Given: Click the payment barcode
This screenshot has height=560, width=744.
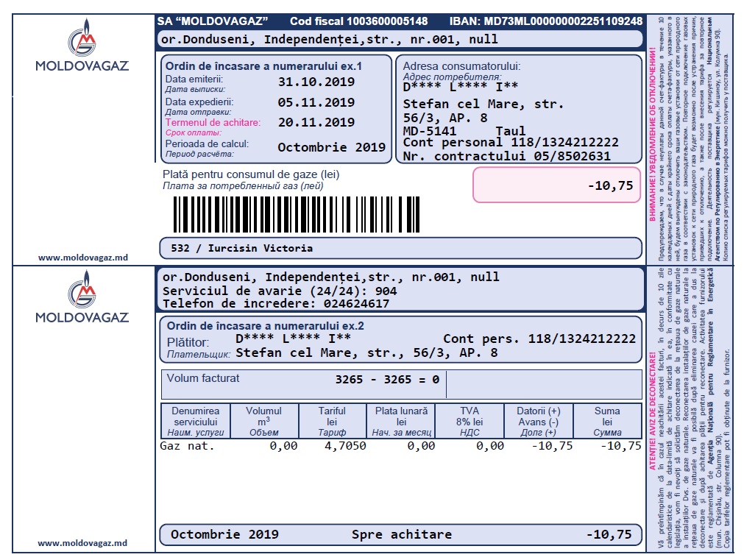Looking at the screenshot, I should point(297,215).
